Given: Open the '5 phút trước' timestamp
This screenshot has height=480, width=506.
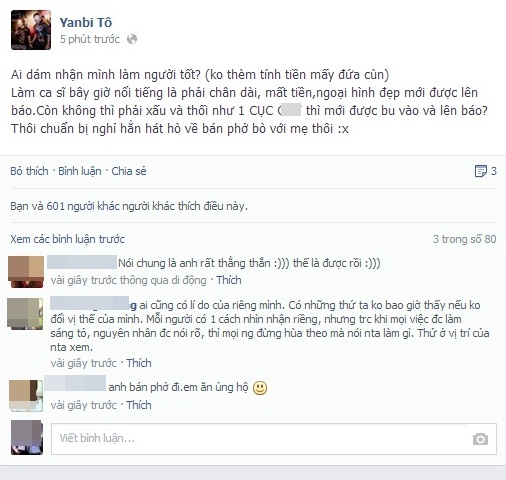Looking at the screenshot, I should [x=90, y=39].
